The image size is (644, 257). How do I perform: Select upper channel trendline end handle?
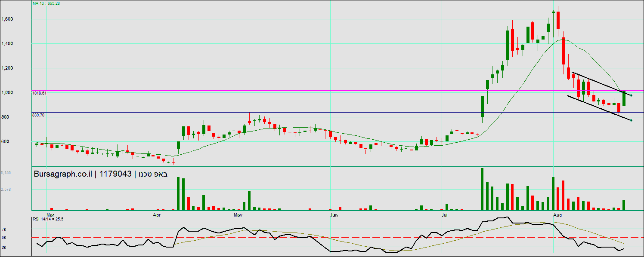[631, 95]
